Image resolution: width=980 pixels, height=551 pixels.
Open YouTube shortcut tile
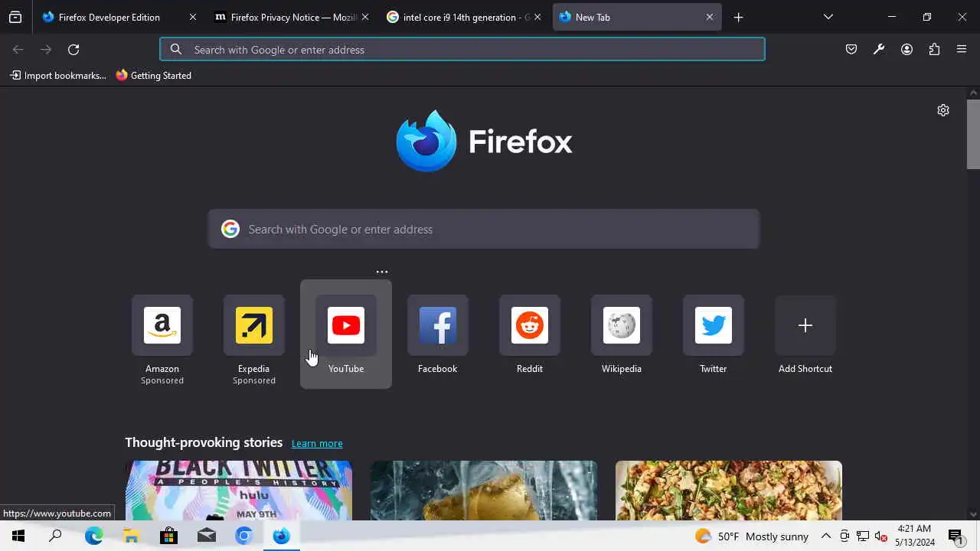click(346, 334)
